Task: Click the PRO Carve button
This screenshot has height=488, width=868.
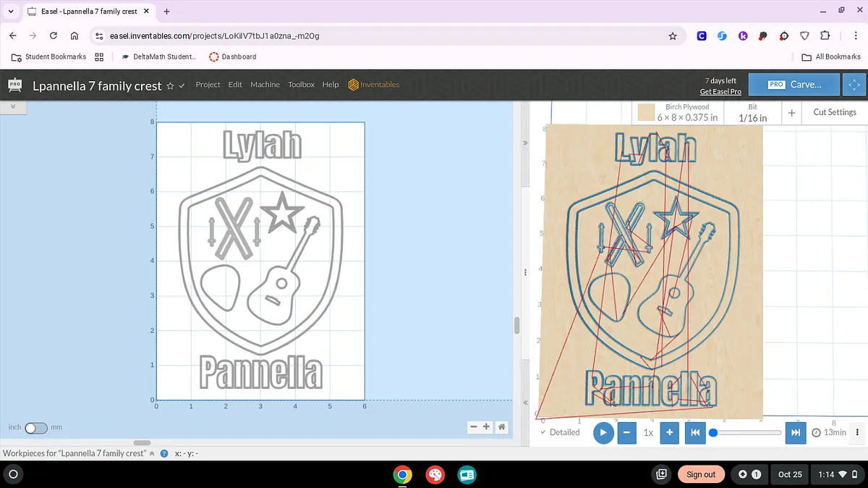Action: point(794,85)
